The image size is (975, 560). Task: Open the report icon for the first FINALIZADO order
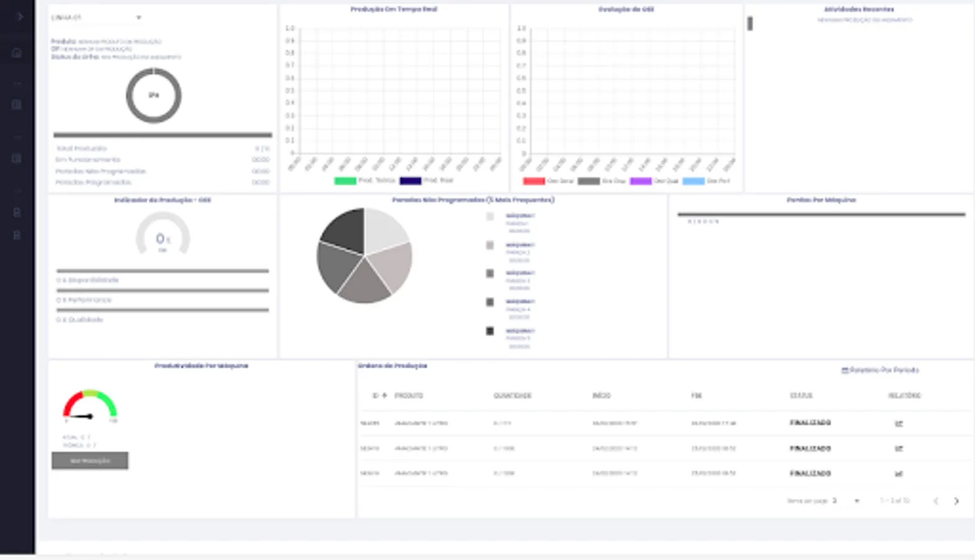898,422
